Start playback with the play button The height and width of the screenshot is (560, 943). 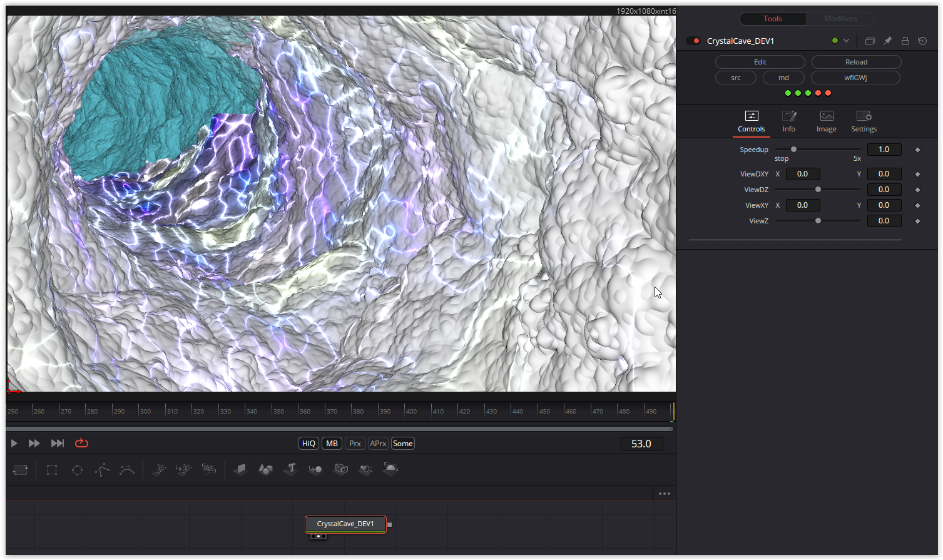14,443
